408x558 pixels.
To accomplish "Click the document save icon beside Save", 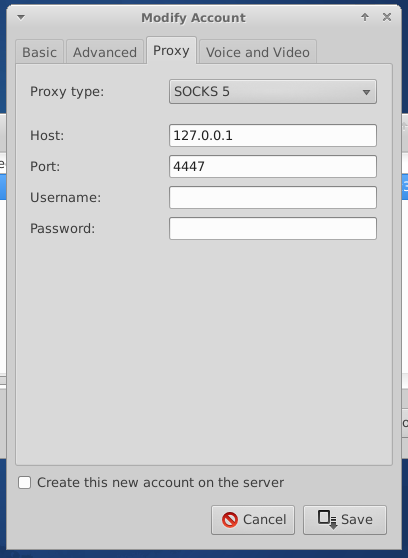I will [327, 520].
